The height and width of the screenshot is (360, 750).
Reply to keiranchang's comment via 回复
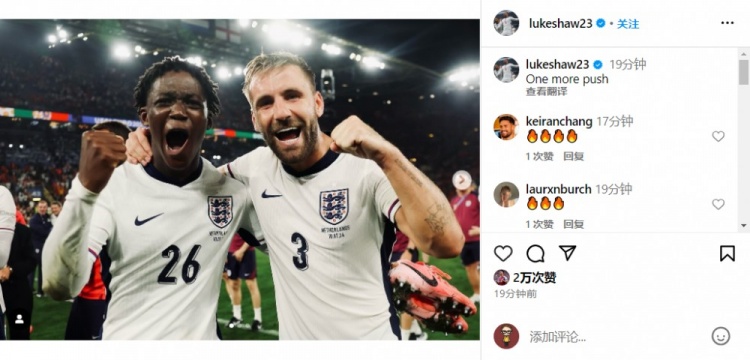coord(574,156)
